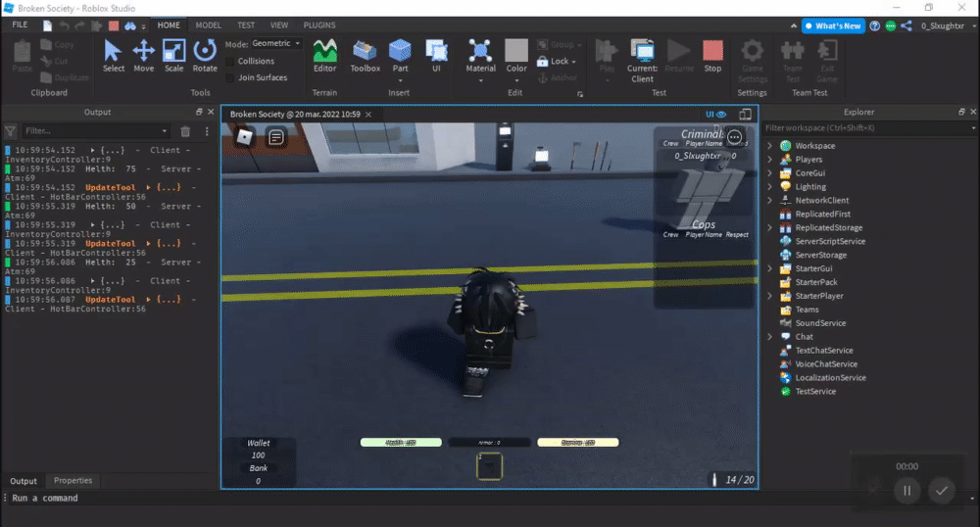Viewport: 980px width, 527px height.
Task: Choose the Scale tool
Action: click(x=173, y=56)
